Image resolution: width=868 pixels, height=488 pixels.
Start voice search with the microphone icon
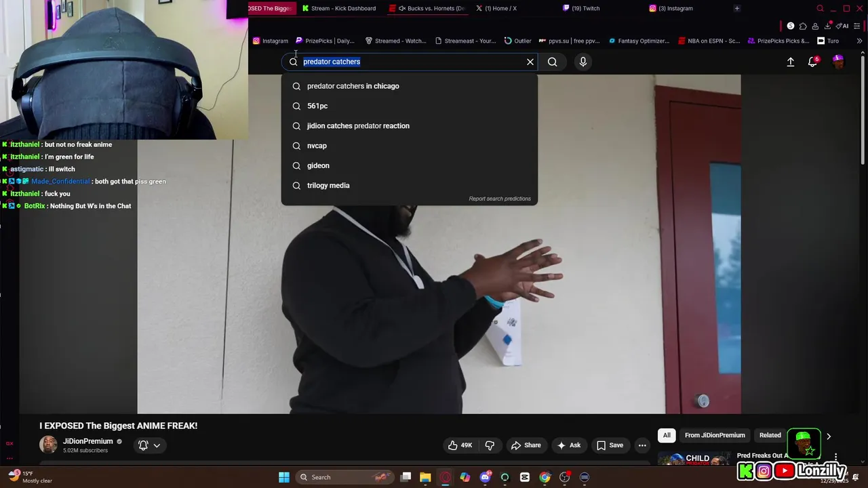(x=583, y=62)
